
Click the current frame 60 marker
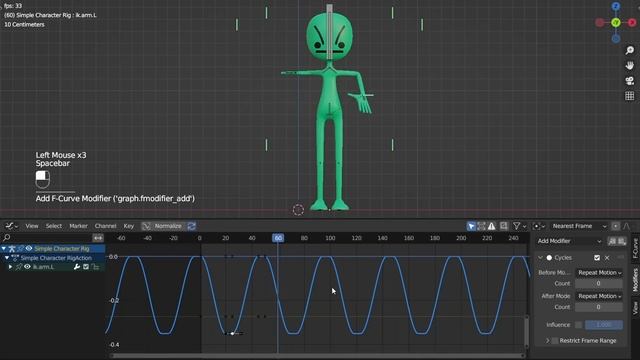tap(278, 238)
